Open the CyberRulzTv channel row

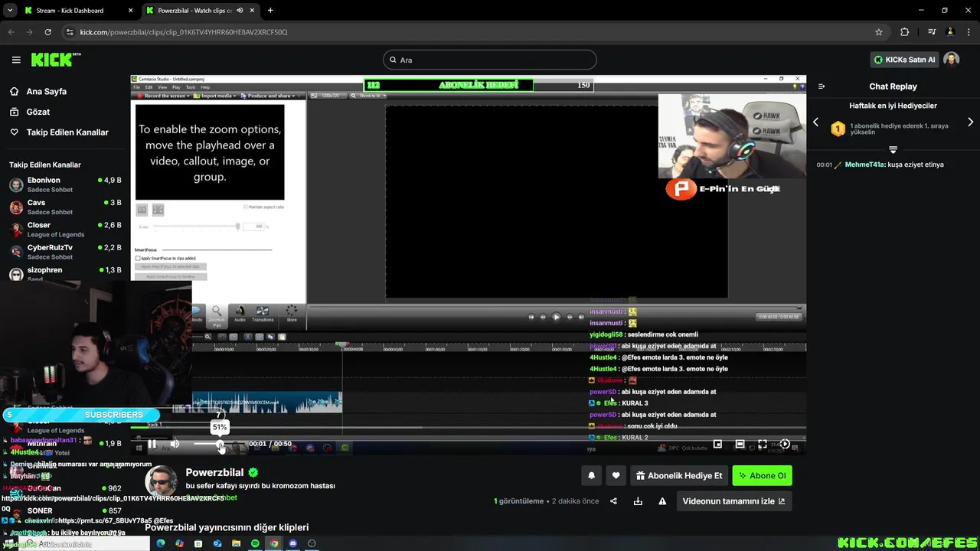(65, 252)
